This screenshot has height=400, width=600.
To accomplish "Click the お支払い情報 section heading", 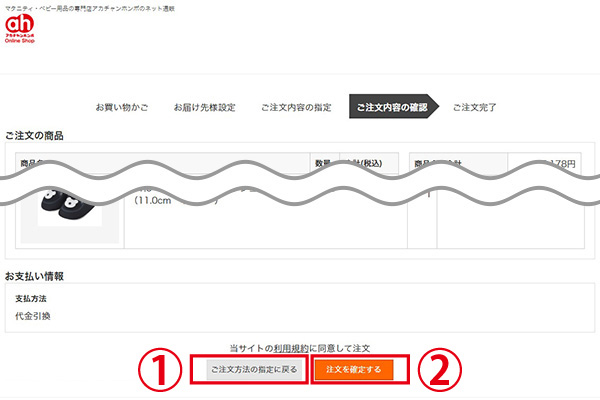I will point(34,276).
